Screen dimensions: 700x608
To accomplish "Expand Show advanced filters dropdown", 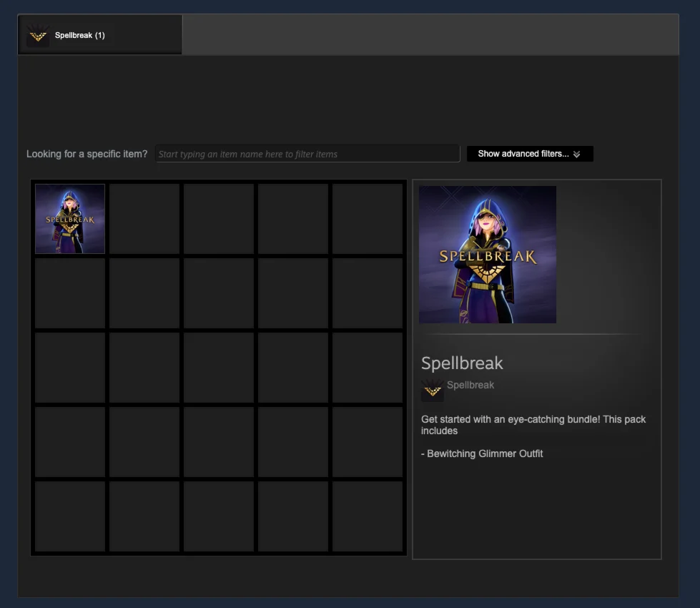I will [x=530, y=154].
